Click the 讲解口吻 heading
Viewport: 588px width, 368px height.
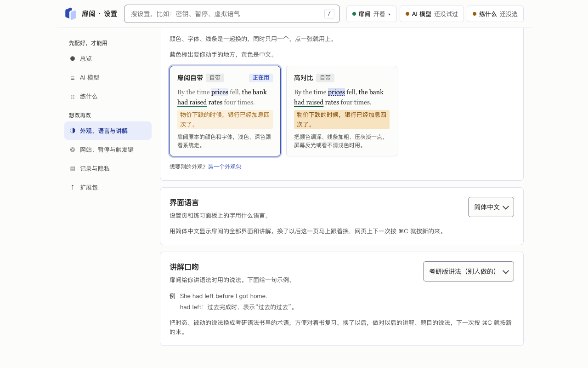[x=184, y=267]
